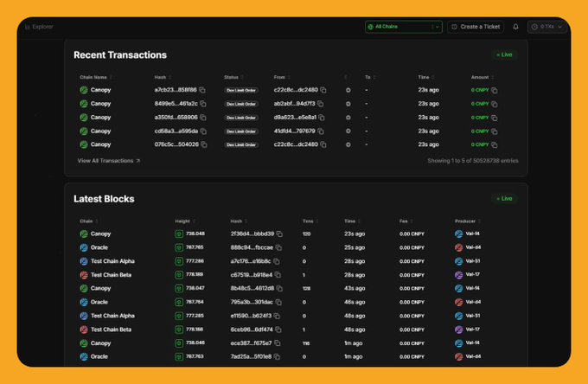
Task: Copy hash 8499e5...461a2c
Action: pos(203,104)
